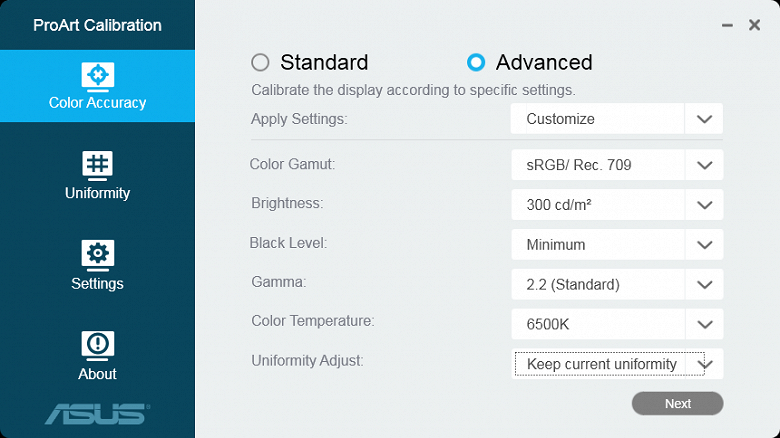The width and height of the screenshot is (780, 438).
Task: Go to the Settings tab label
Action: click(x=97, y=283)
